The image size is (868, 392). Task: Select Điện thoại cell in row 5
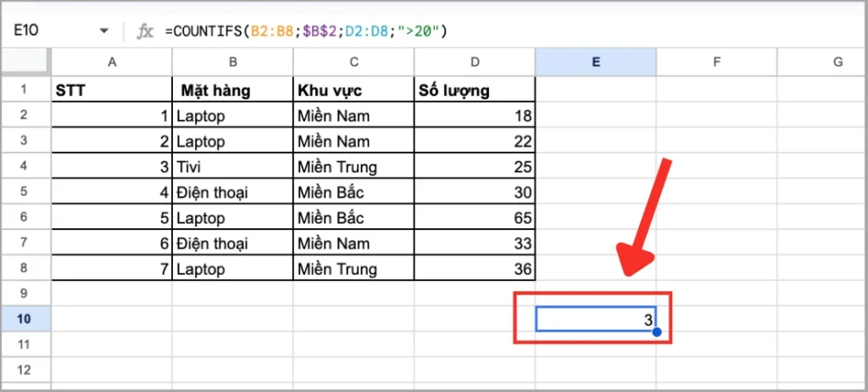pyautogui.click(x=232, y=191)
